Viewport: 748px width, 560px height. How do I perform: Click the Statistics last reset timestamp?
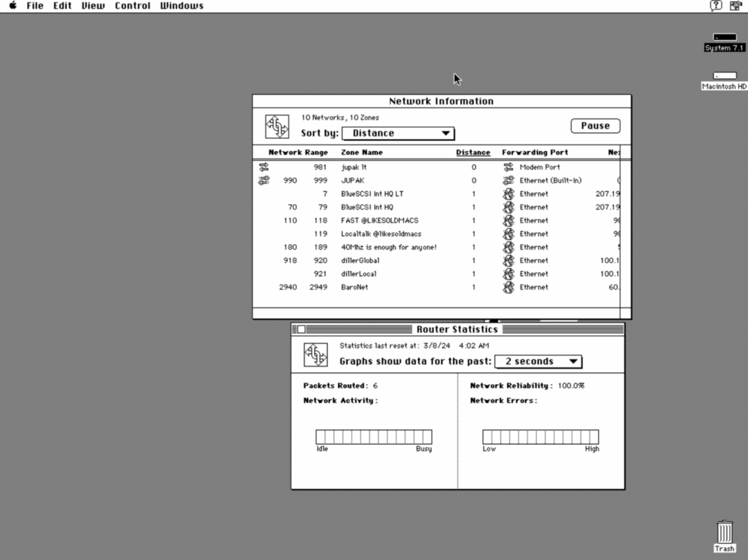pyautogui.click(x=414, y=345)
